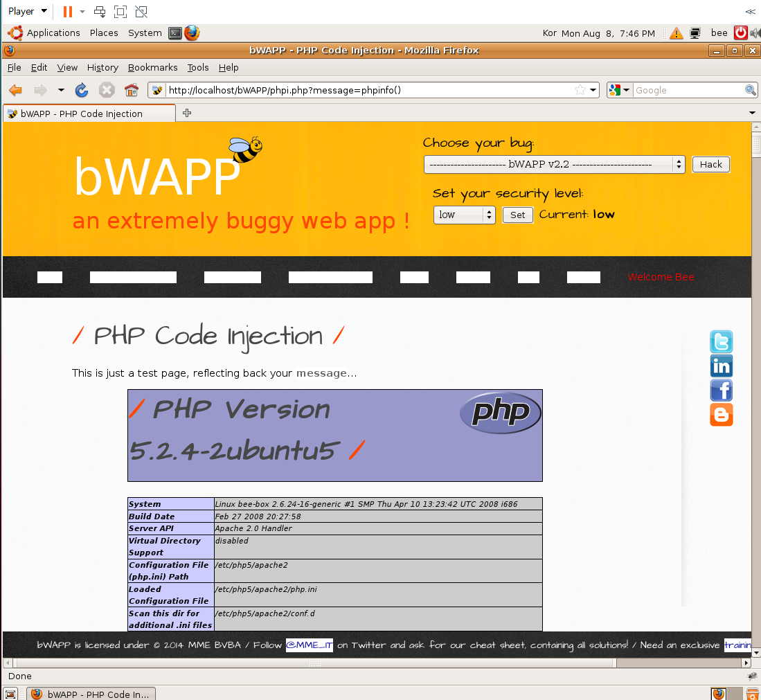Image resolution: width=761 pixels, height=700 pixels.
Task: Click the @MME_IT Twitter link in footer
Action: 309,645
